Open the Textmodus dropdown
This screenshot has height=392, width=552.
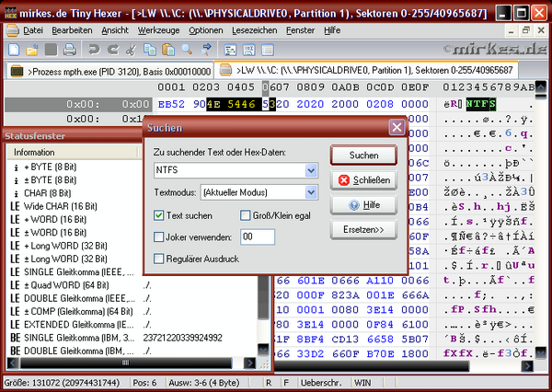(311, 192)
